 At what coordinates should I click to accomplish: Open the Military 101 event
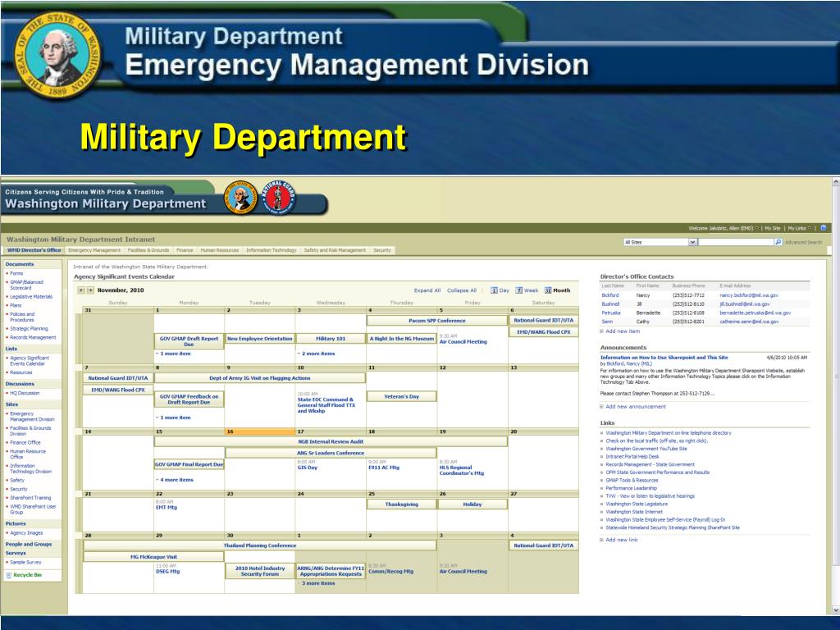(331, 339)
